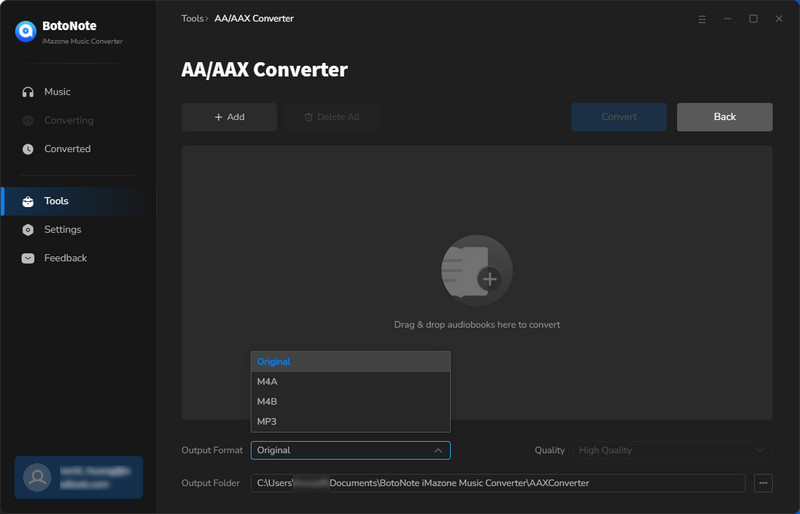Collapse the Output Format combo box
800x514 pixels.
tap(351, 450)
